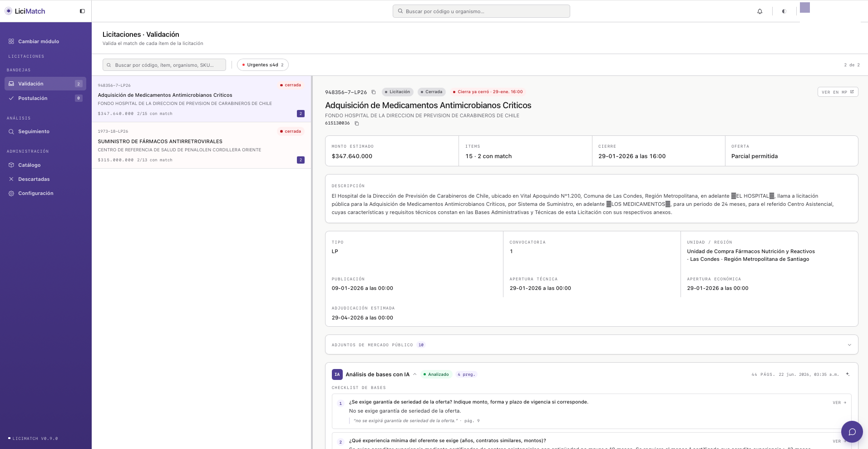Click cerrada badge on first tender
Image resolution: width=868 pixels, height=449 pixels.
(x=291, y=85)
